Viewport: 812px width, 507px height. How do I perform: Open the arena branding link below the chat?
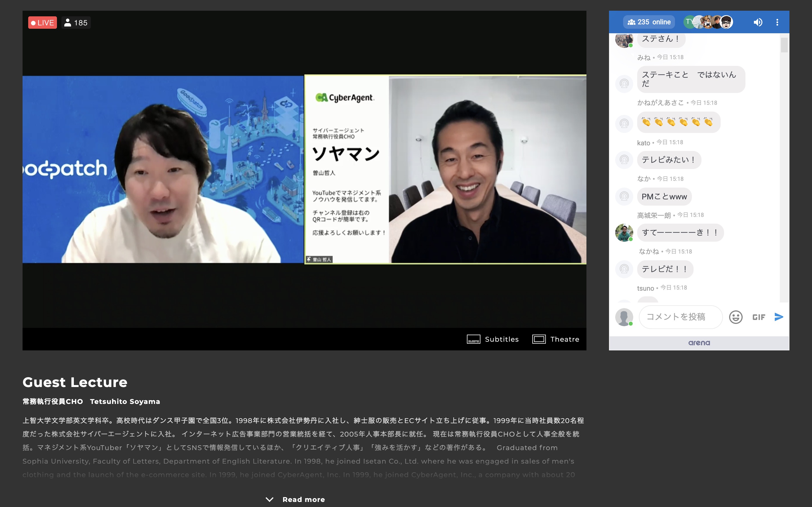point(699,342)
